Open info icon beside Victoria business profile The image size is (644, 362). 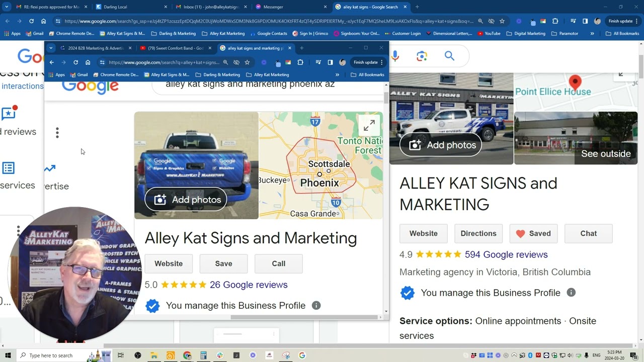click(571, 293)
